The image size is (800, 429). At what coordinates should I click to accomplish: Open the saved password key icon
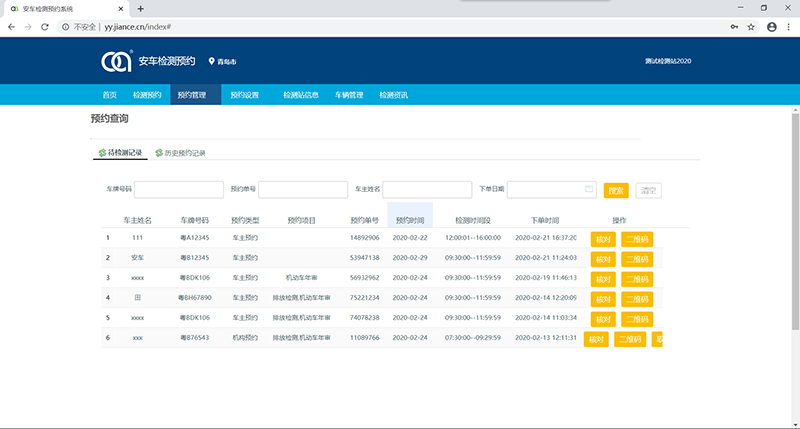pyautogui.click(x=734, y=27)
